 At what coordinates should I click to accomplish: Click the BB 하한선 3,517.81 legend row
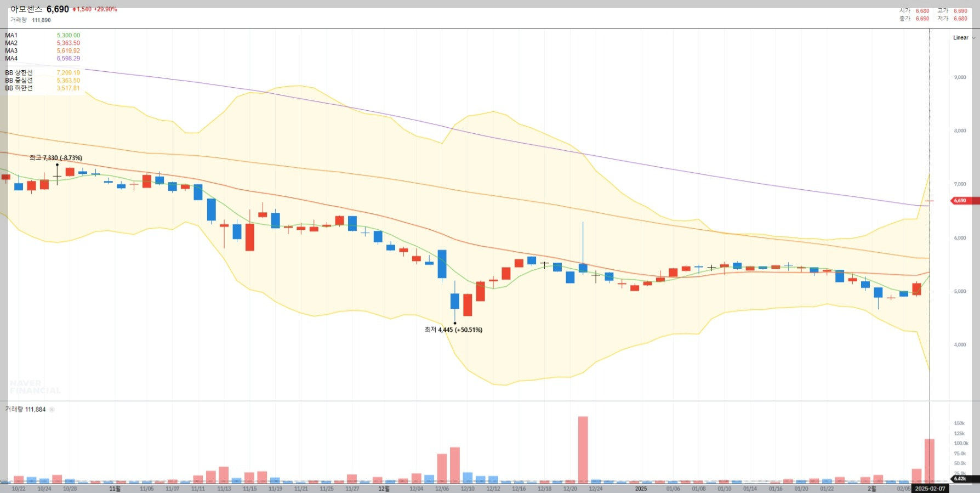[x=42, y=88]
